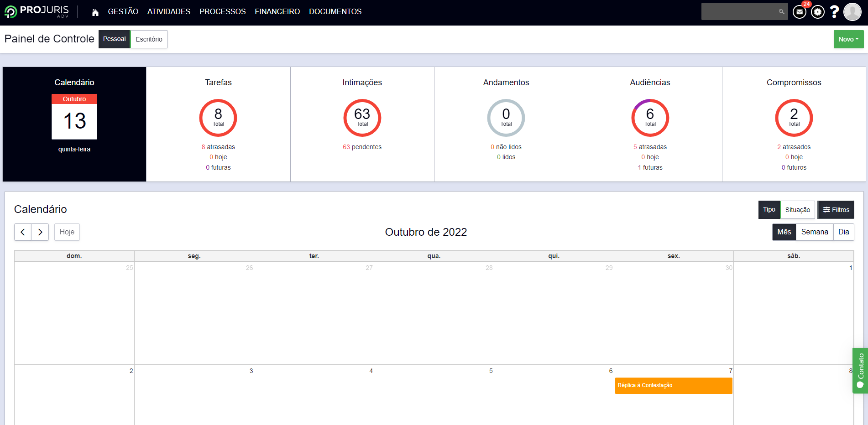
Task: Click the Tarefas card title
Action: [x=218, y=83]
